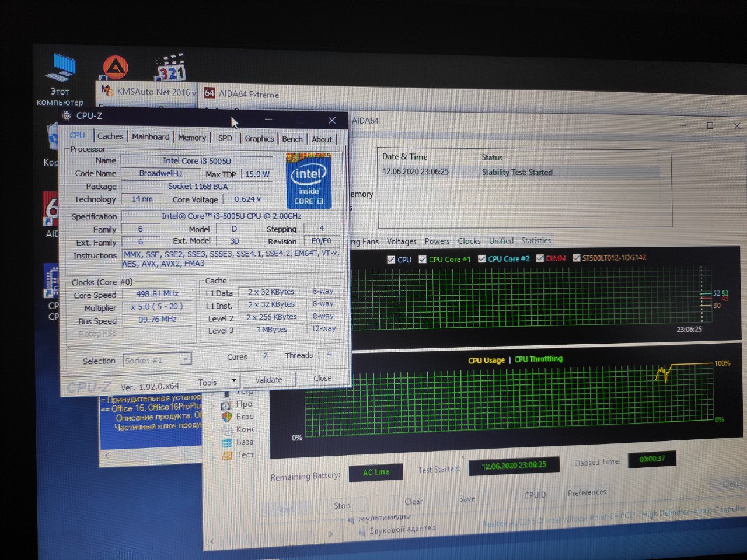Open the Caches tab in CPU-Z
This screenshot has width=747, height=560.
pyautogui.click(x=110, y=136)
